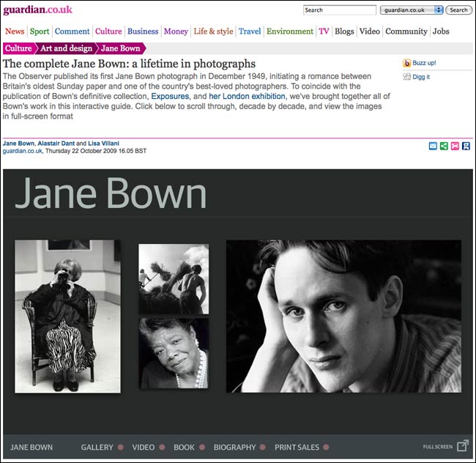Select GALLERY in the bottom bar

(97, 447)
